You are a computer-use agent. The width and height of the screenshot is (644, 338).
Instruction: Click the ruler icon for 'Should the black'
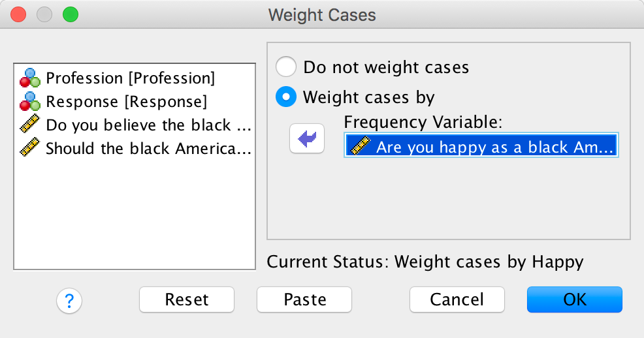(30, 149)
